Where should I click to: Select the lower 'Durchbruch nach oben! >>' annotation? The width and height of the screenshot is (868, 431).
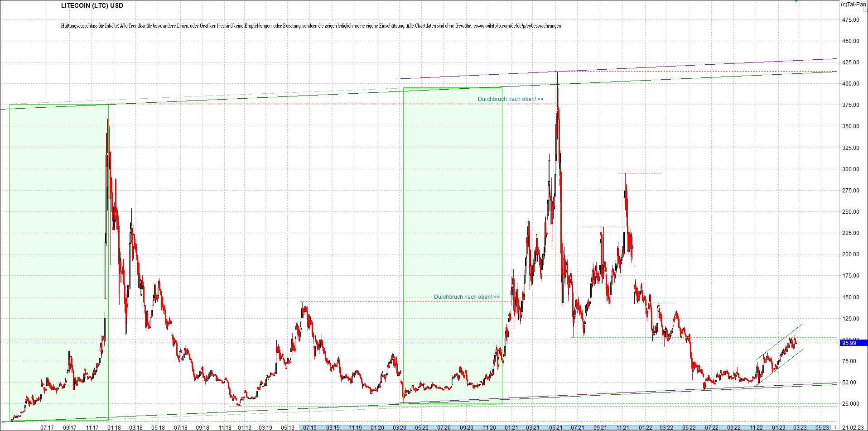[x=467, y=297]
